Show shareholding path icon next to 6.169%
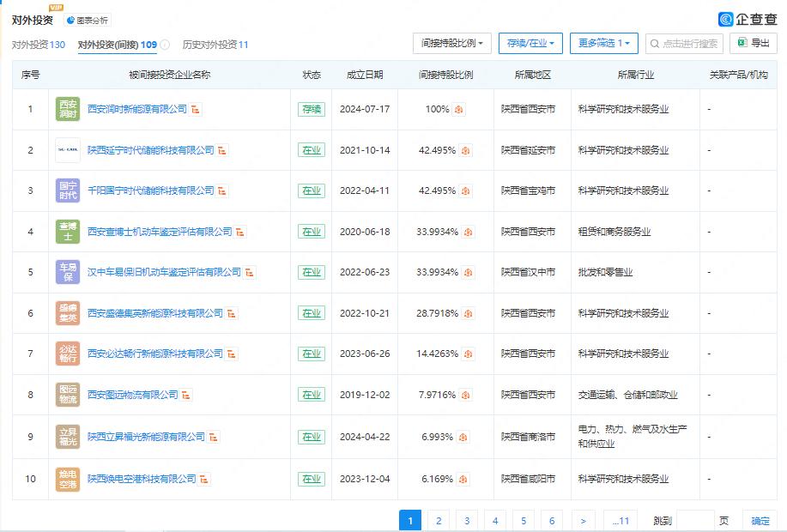This screenshot has height=532, width=787. [463, 480]
